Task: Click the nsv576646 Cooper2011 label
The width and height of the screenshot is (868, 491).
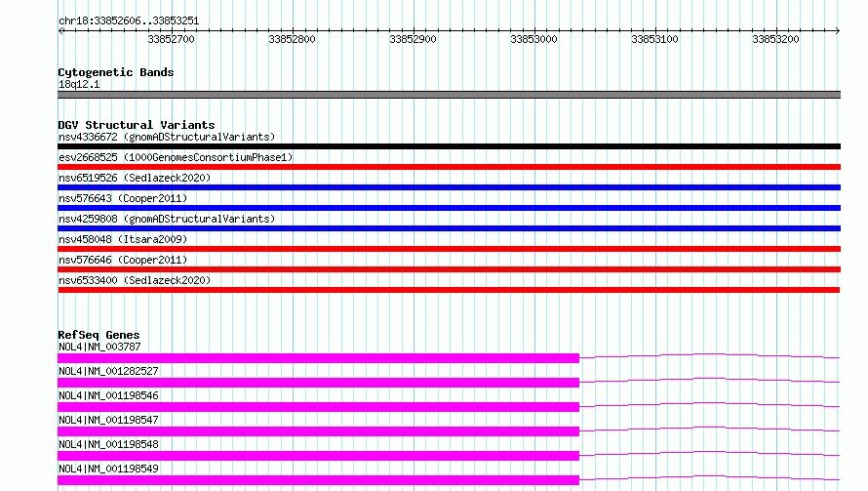Action: coord(123,260)
